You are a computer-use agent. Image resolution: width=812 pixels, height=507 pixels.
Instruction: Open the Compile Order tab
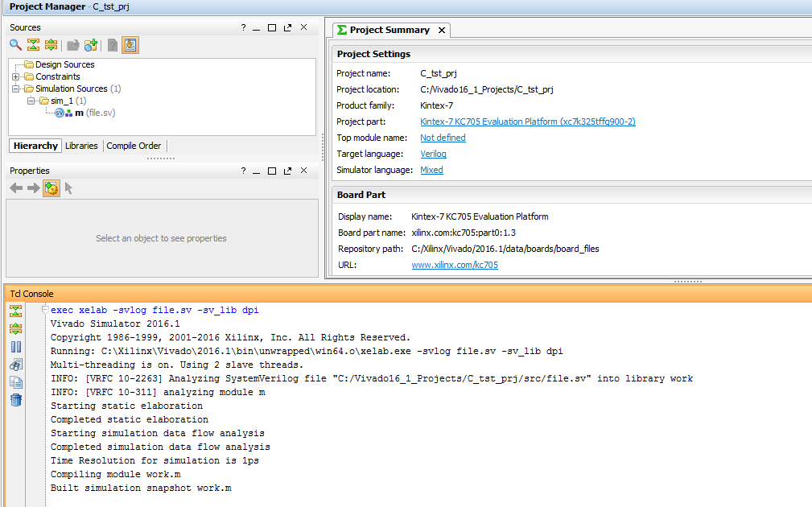(134, 146)
